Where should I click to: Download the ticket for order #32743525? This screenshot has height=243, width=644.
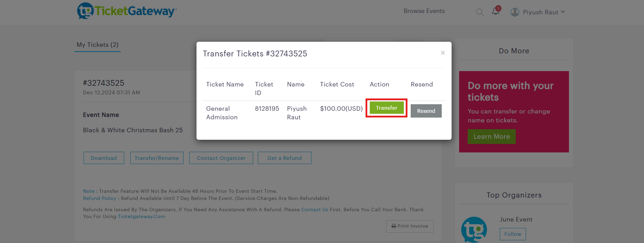tap(104, 158)
